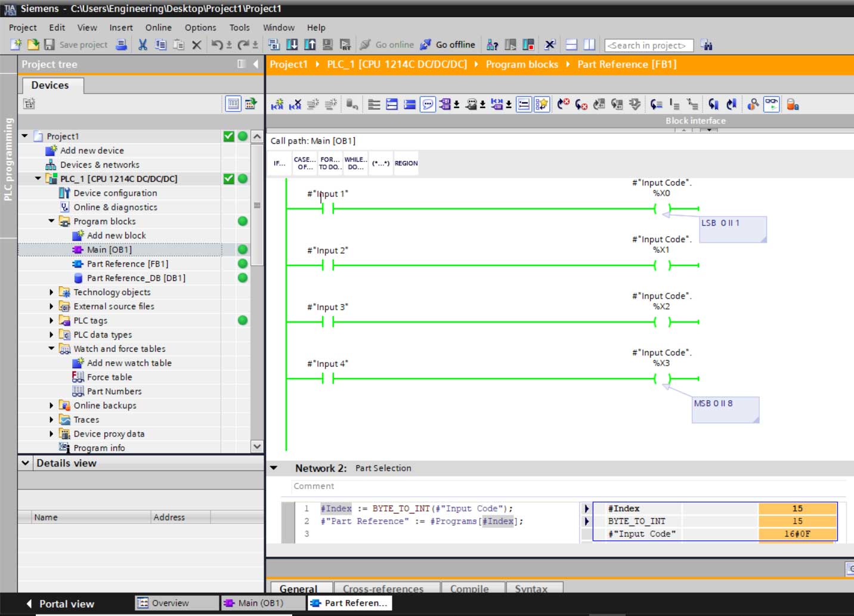
Task: Click the Cross-references icon in main toolbar
Action: (x=550, y=45)
